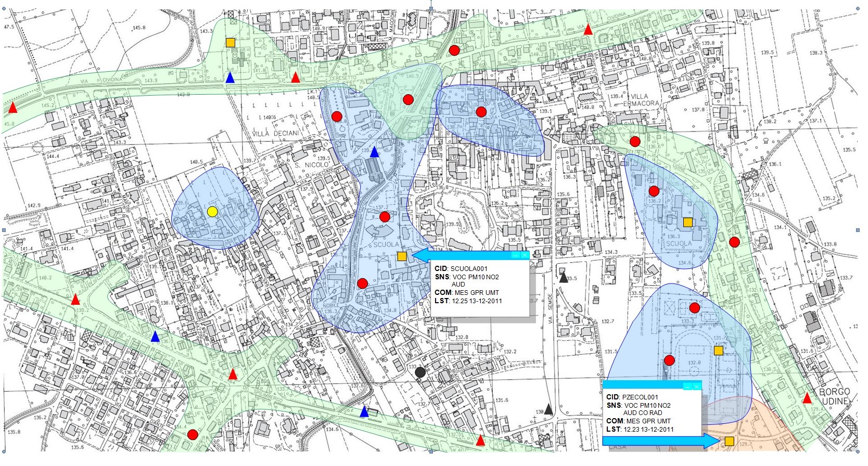Click red triangle next to Ceresetto road label
The image size is (868, 466).
pos(296,78)
